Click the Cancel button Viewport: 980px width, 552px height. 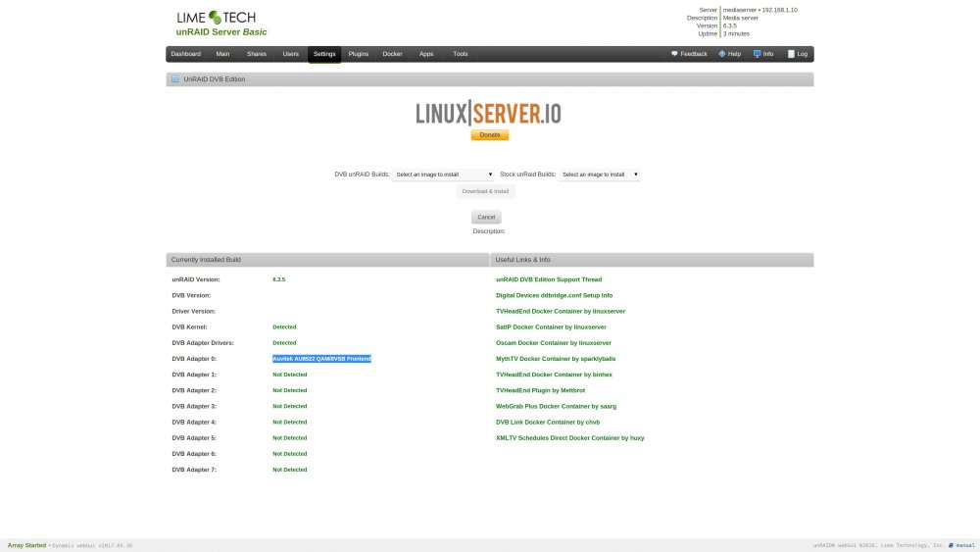486,217
